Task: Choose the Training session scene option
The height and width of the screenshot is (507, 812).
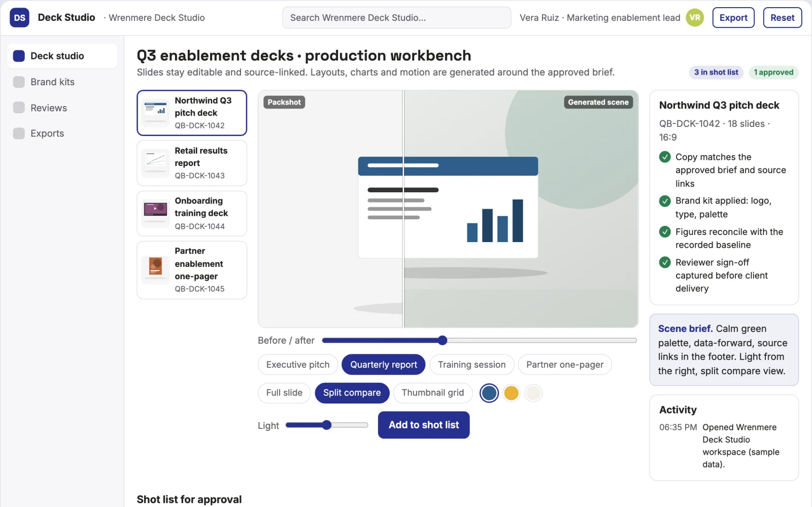Action: pos(472,364)
